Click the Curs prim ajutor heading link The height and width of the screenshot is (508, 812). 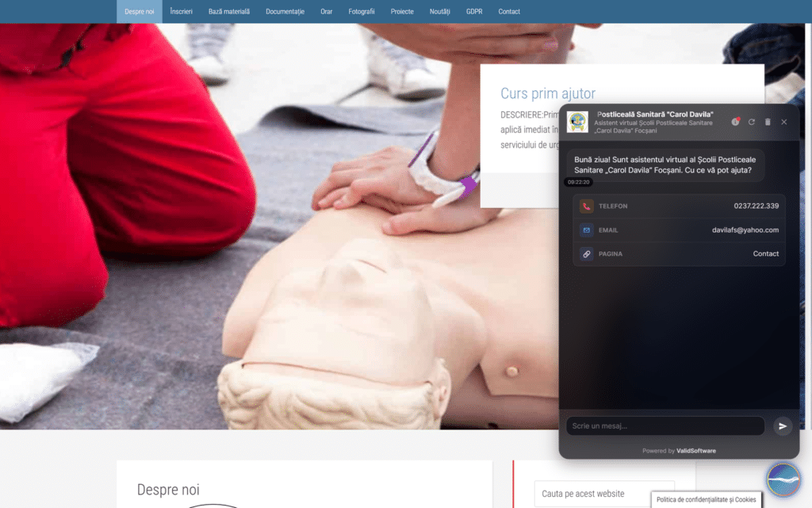(x=548, y=94)
